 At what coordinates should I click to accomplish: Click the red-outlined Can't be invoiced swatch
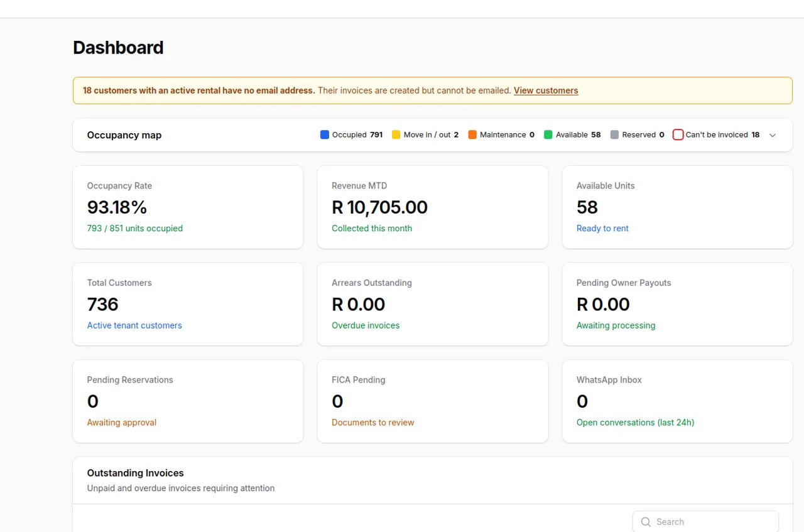[x=678, y=134]
